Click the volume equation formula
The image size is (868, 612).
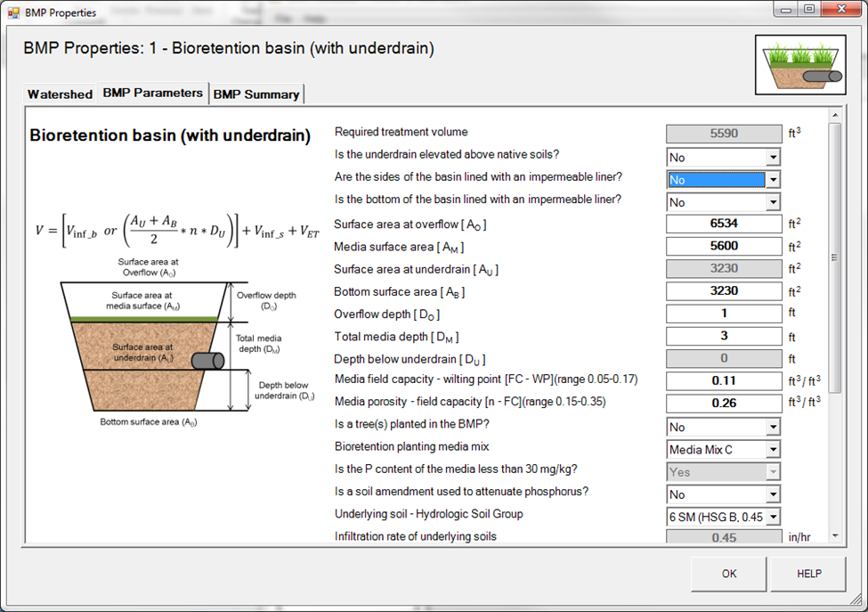177,231
